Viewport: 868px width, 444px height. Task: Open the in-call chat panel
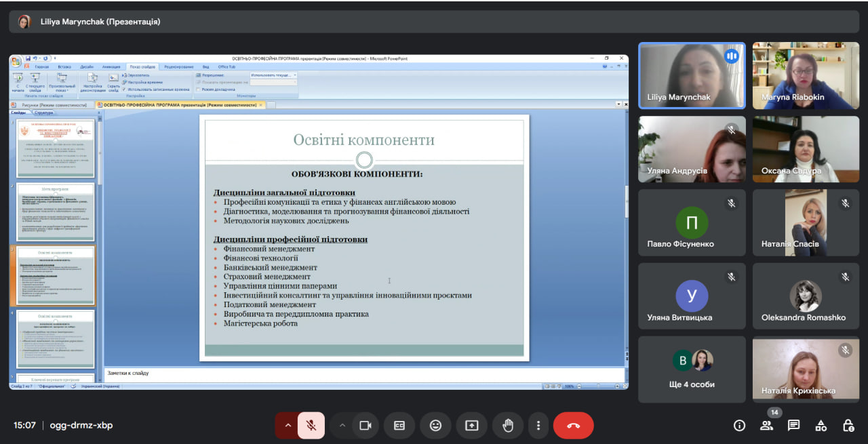click(793, 426)
